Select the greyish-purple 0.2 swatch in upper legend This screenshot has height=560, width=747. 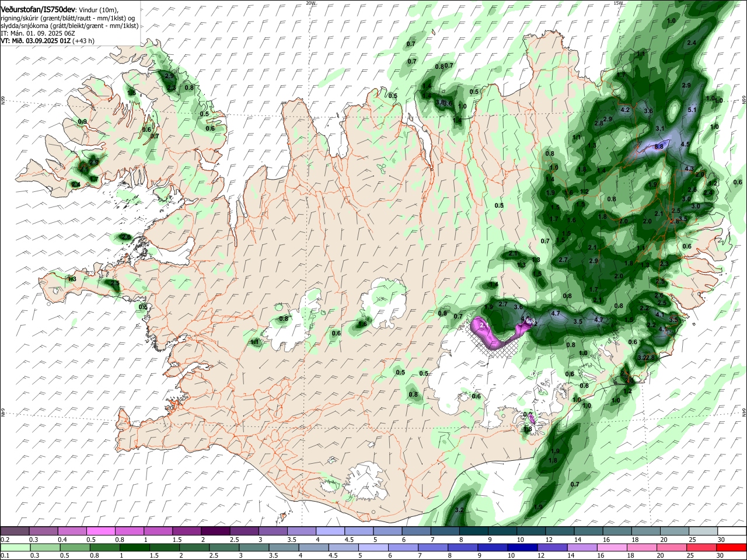click(15, 531)
